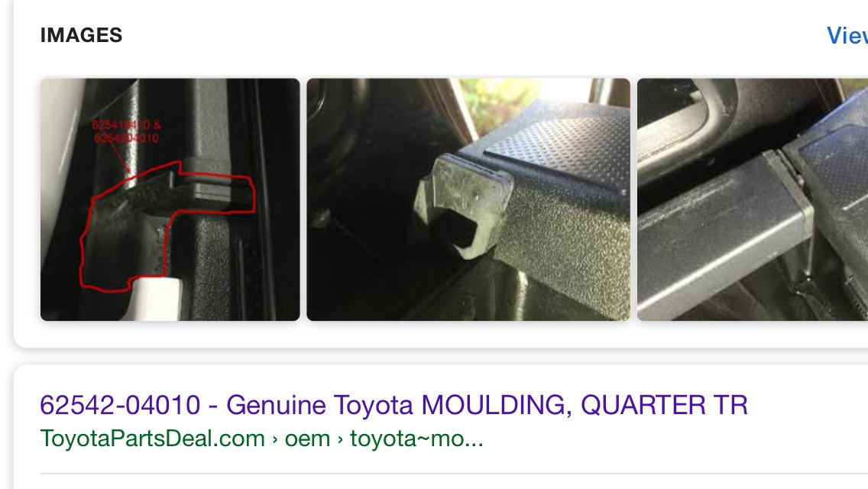Image resolution: width=868 pixels, height=489 pixels.
Task: Click the white object in first thumbnail
Action: pos(157,298)
